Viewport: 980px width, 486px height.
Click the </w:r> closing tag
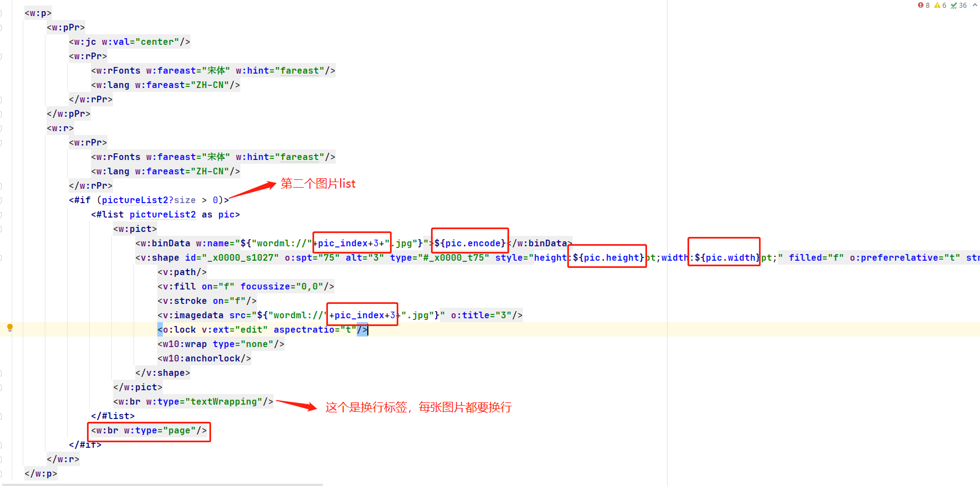pyautogui.click(x=63, y=459)
